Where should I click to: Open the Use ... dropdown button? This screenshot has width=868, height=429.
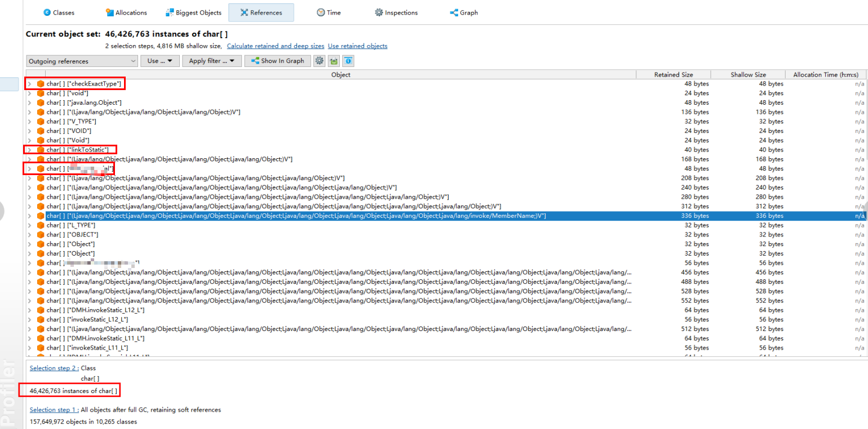click(x=160, y=61)
